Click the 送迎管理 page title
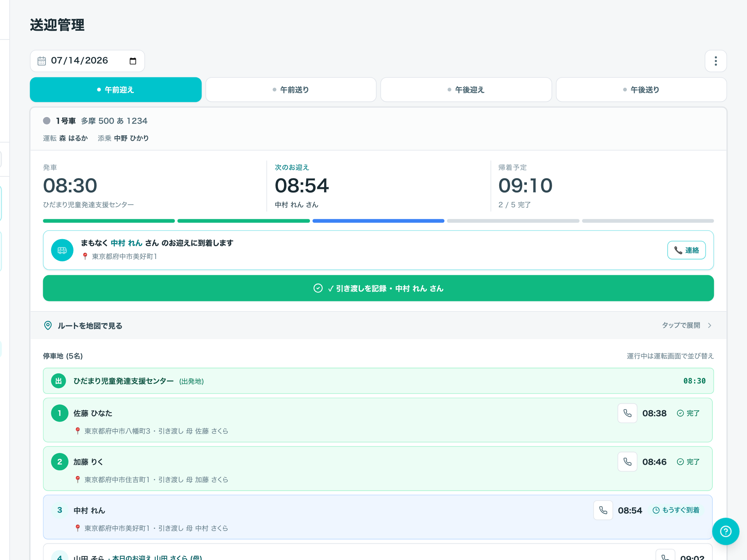The height and width of the screenshot is (560, 747). [57, 25]
